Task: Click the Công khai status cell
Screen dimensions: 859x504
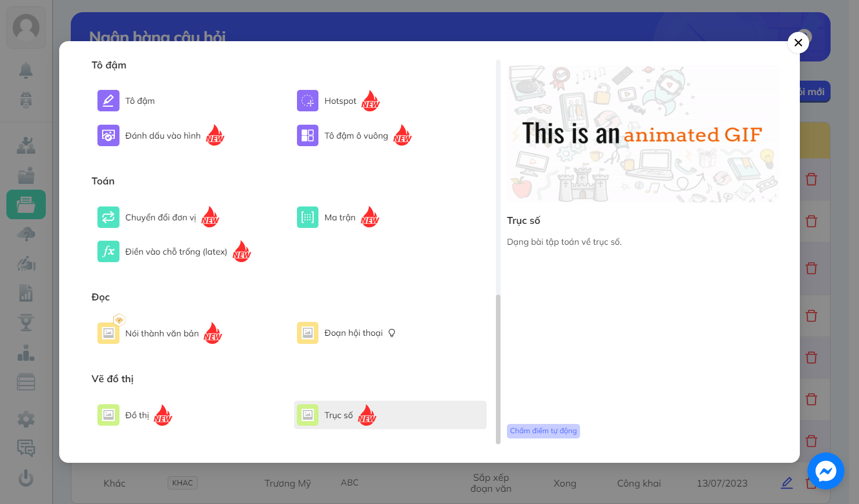Action: [639, 483]
